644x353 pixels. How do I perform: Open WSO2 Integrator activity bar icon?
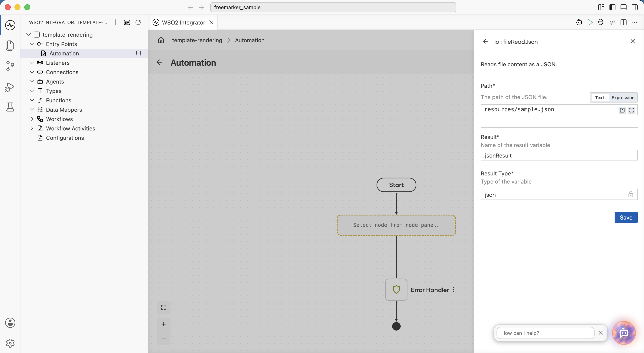coord(10,25)
